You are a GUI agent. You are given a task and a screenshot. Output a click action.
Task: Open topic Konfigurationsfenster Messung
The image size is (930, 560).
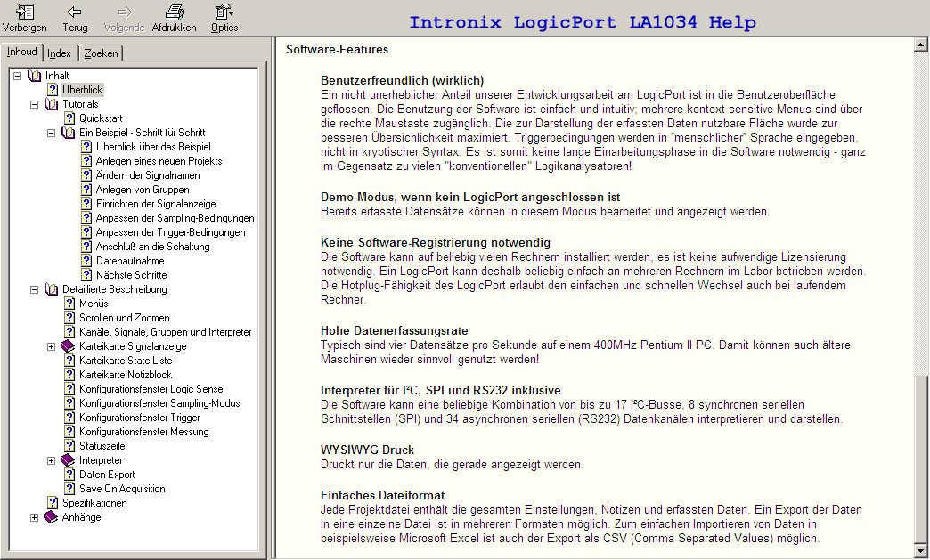pos(144,432)
